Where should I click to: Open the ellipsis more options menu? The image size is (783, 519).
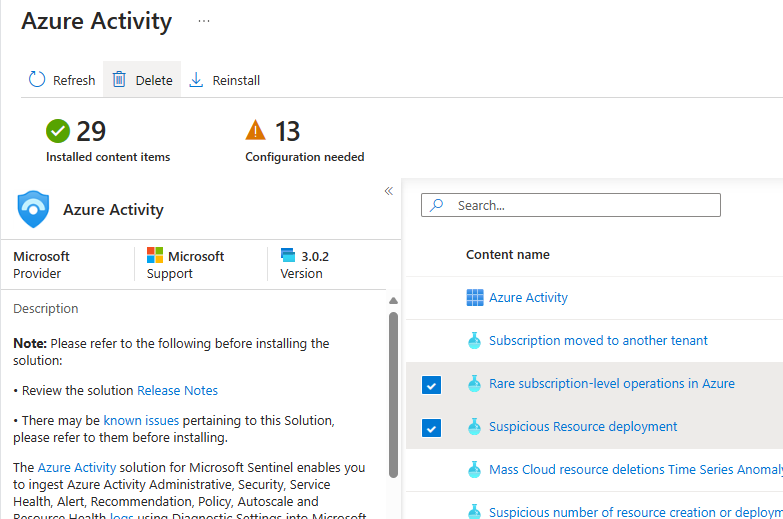[204, 21]
